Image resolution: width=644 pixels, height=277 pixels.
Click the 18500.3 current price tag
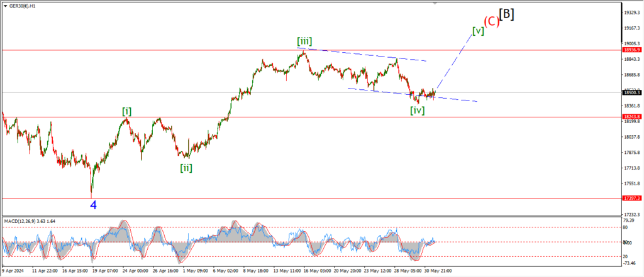631,92
